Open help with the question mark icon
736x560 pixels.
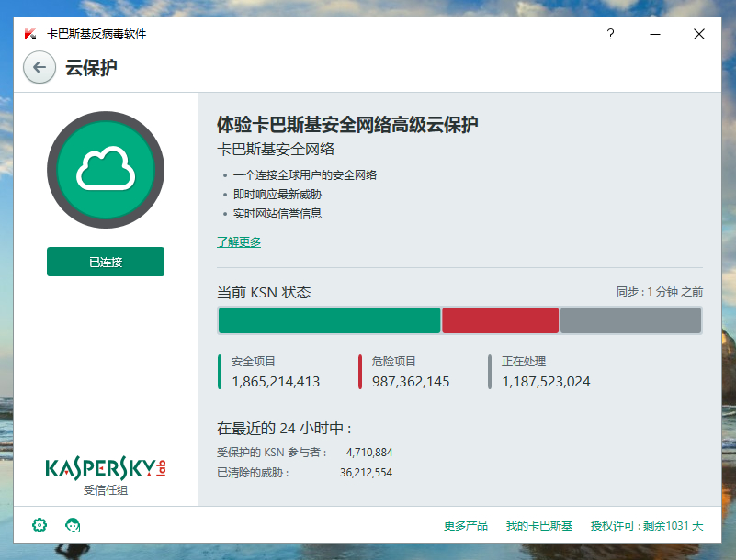coord(610,34)
